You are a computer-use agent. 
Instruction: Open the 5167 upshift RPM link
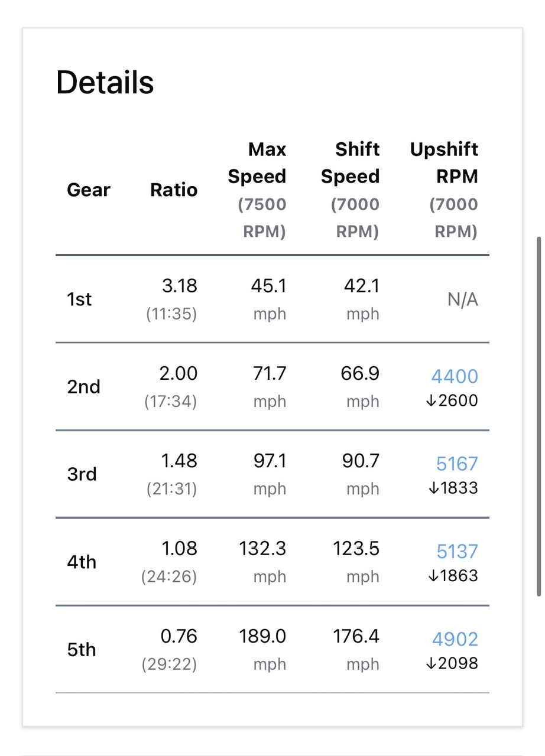457,464
